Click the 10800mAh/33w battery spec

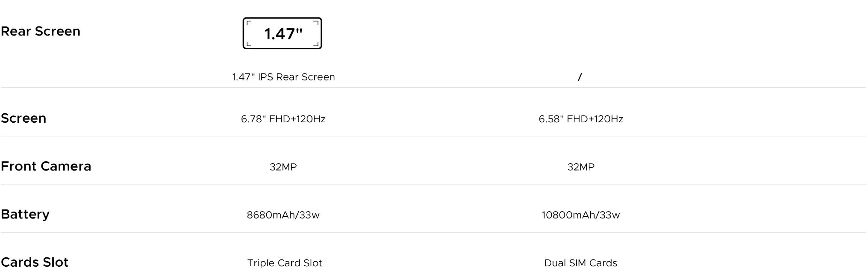pyautogui.click(x=581, y=215)
